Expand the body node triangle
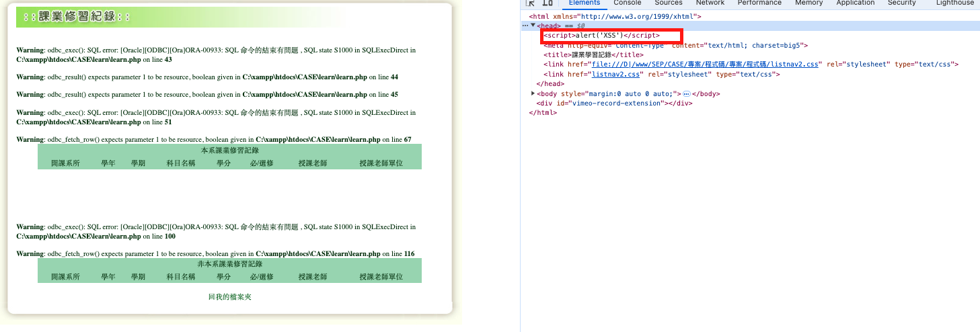This screenshot has height=332, width=980. 533,94
